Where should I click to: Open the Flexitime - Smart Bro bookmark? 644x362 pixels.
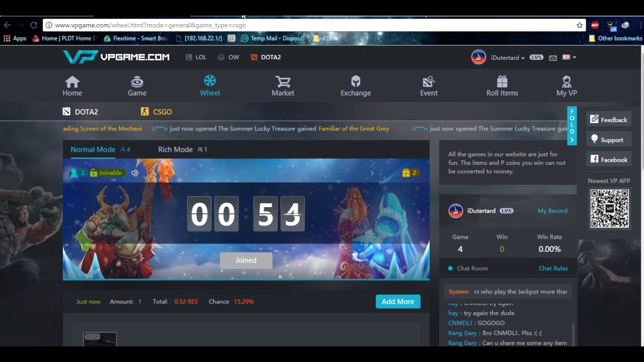pyautogui.click(x=136, y=38)
